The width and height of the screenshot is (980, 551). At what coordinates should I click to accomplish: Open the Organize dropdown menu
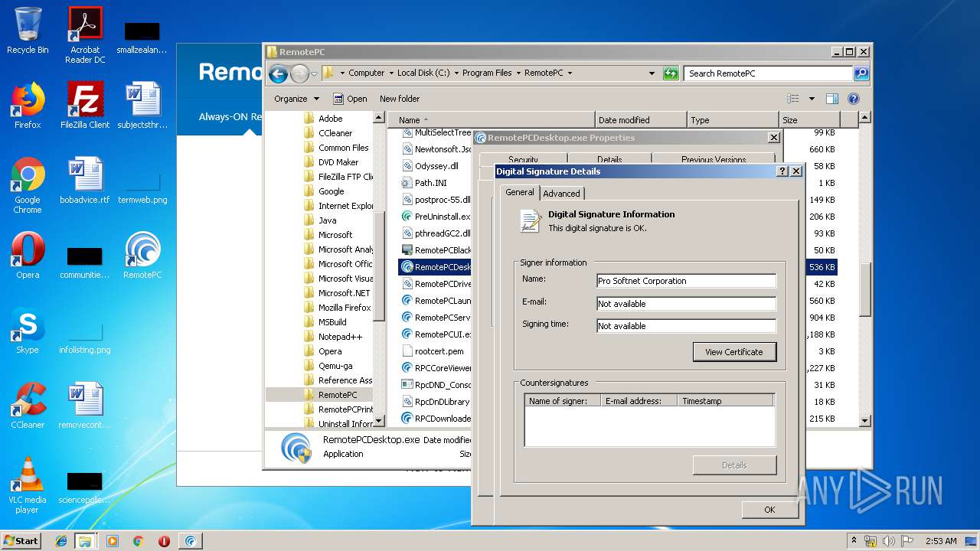click(x=296, y=99)
